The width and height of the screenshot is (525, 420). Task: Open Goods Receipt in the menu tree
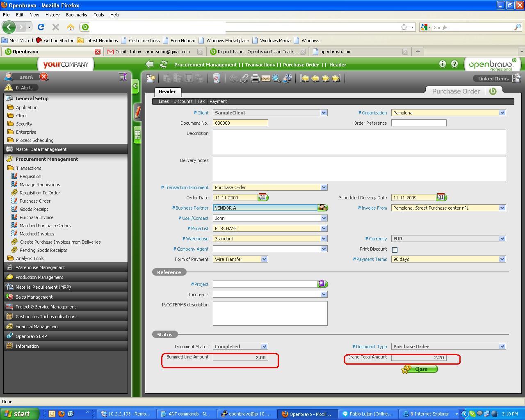pyautogui.click(x=34, y=209)
